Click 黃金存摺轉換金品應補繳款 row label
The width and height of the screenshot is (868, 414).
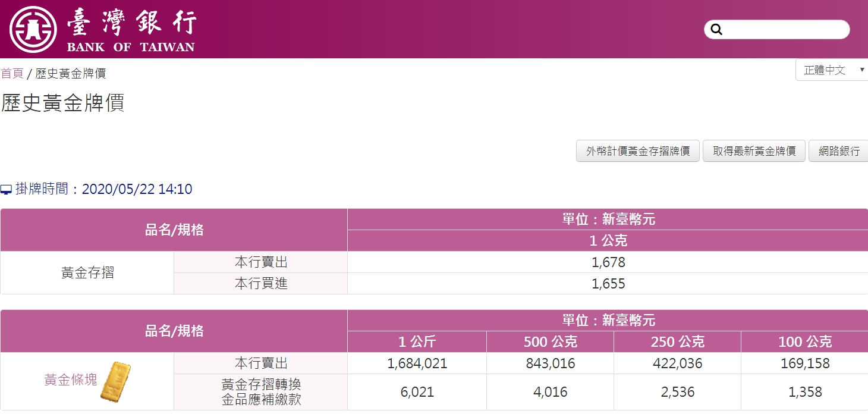[x=261, y=392]
